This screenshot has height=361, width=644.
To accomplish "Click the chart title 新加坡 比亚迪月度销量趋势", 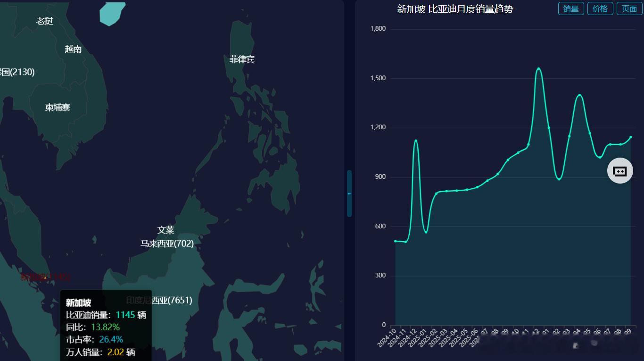I will pyautogui.click(x=455, y=9).
